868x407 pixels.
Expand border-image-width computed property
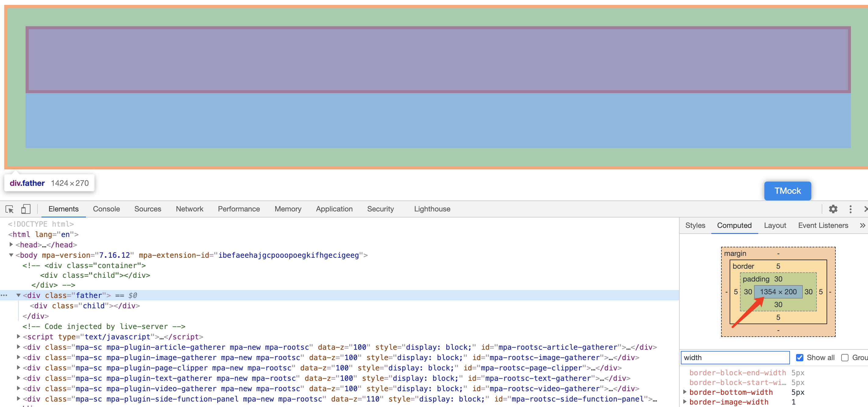[685, 402]
